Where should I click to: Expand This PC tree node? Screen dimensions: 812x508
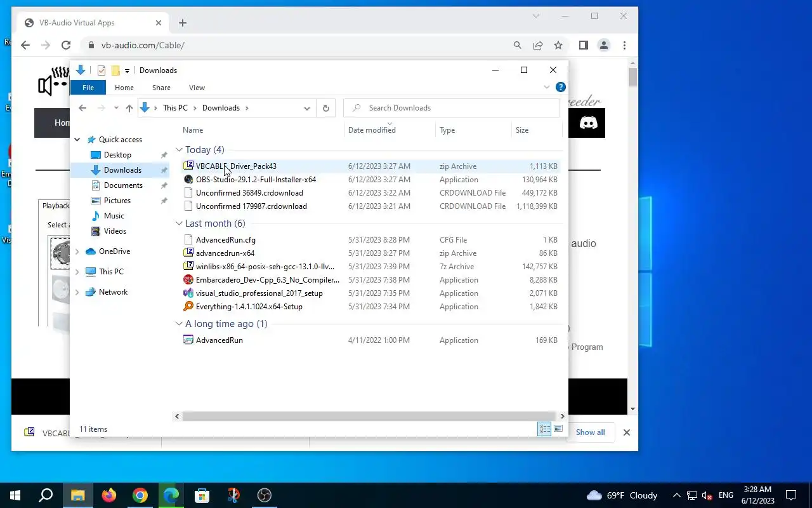click(77, 272)
